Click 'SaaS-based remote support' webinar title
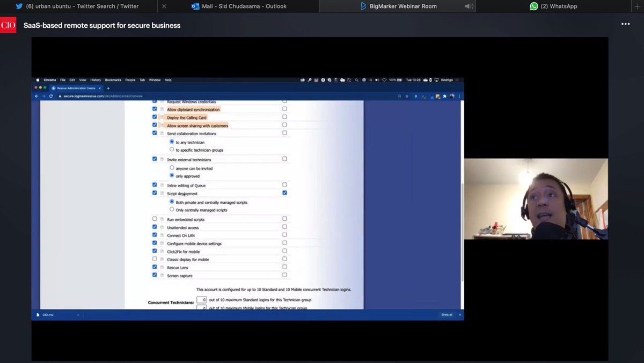This screenshot has height=363, width=644. click(102, 25)
